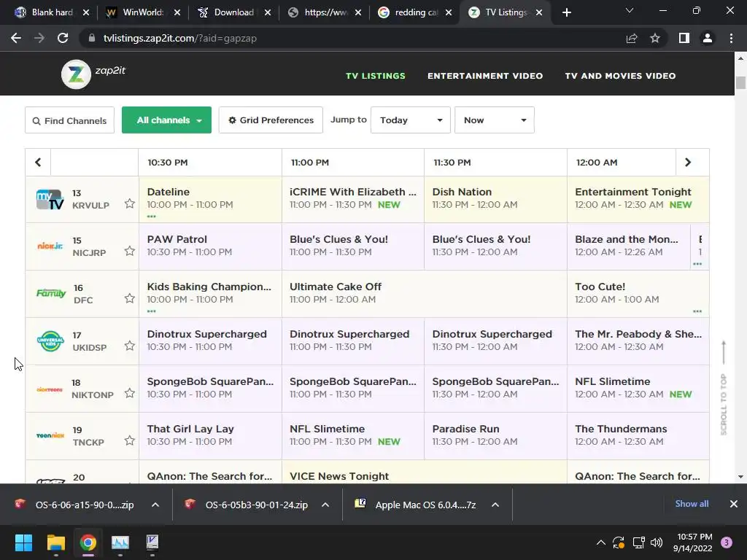The width and height of the screenshot is (747, 560).
Task: Expand Too Cute! more options dots
Action: (697, 311)
